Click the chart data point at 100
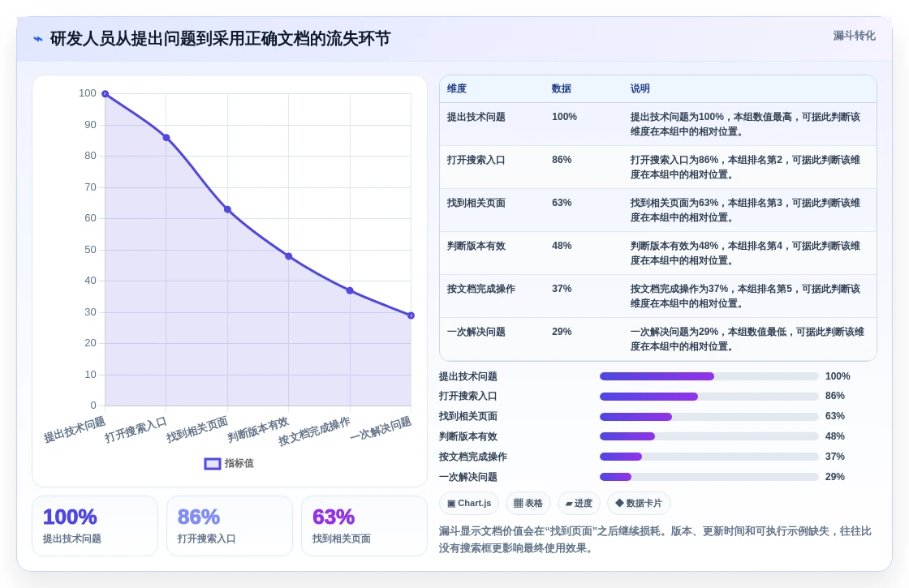Screen dimensions: 909x588 105,94
